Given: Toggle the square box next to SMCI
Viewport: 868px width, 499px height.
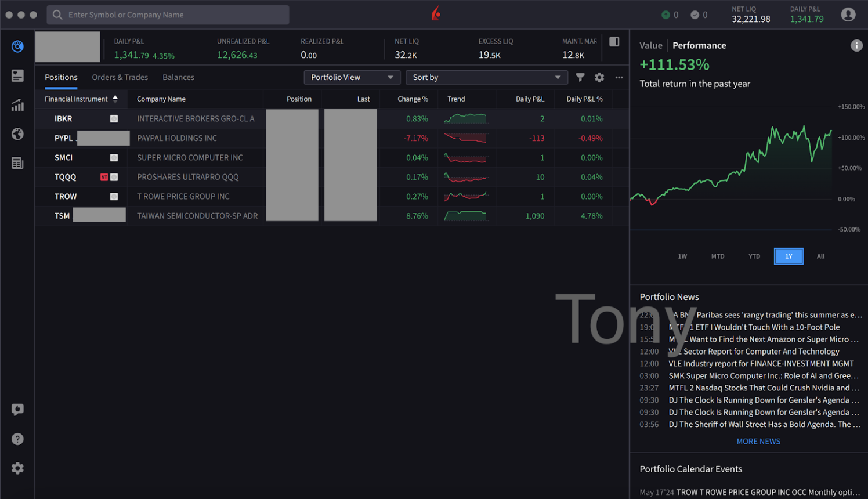Looking at the screenshot, I should (x=114, y=157).
